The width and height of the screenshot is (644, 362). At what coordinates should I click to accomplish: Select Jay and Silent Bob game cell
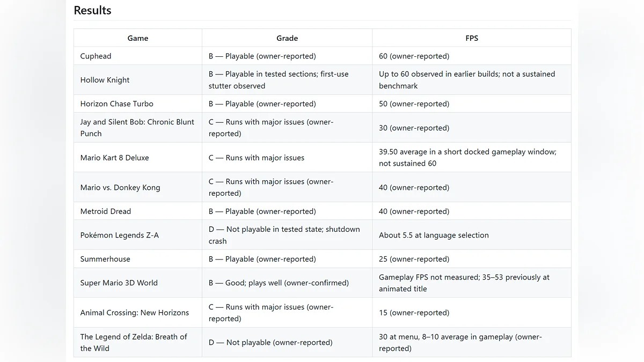138,128
